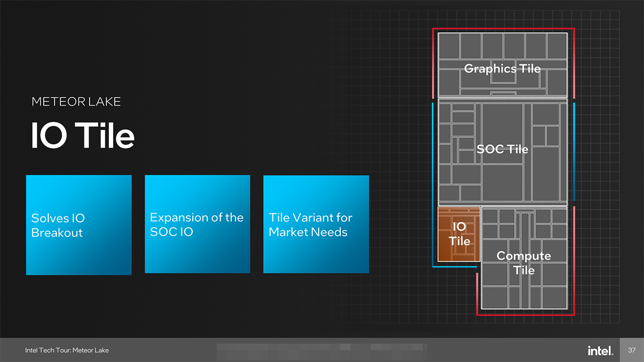This screenshot has width=644, height=362.
Task: Click the 'Expansion of the SOC IO' card
Action: click(x=197, y=224)
